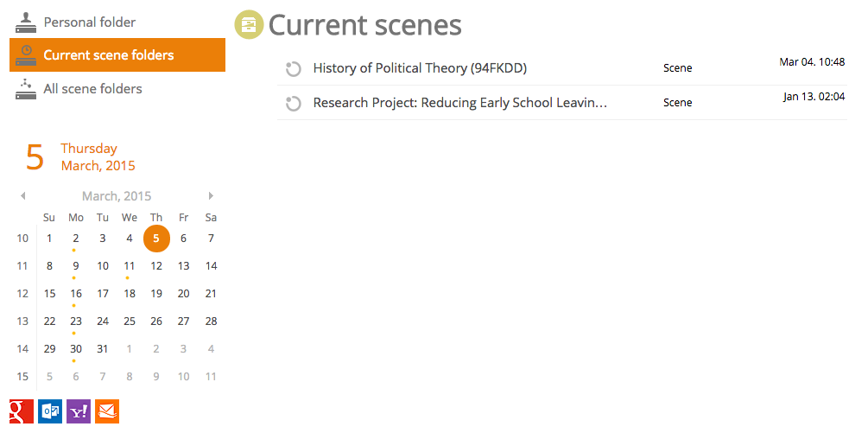Open the Outlook calendar icon
The height and width of the screenshot is (433, 868).
50,411
